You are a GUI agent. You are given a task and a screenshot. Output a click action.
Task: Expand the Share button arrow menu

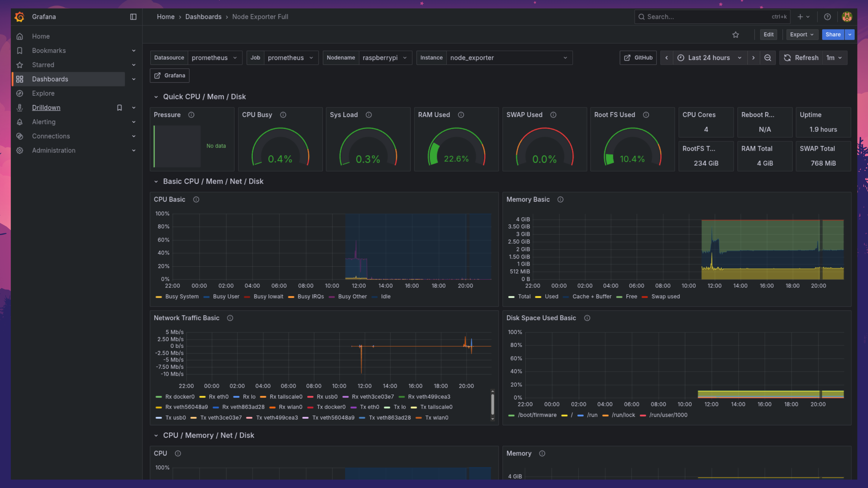pos(850,35)
